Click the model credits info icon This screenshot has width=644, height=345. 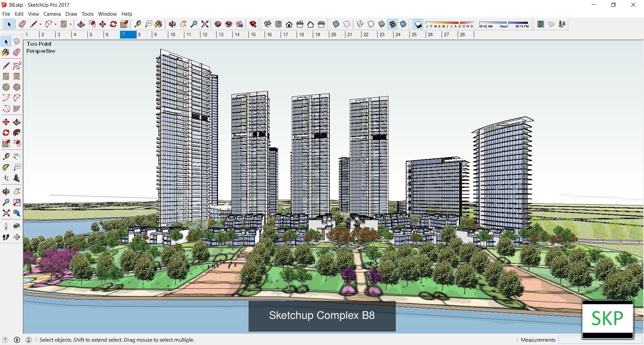[x=17, y=340]
